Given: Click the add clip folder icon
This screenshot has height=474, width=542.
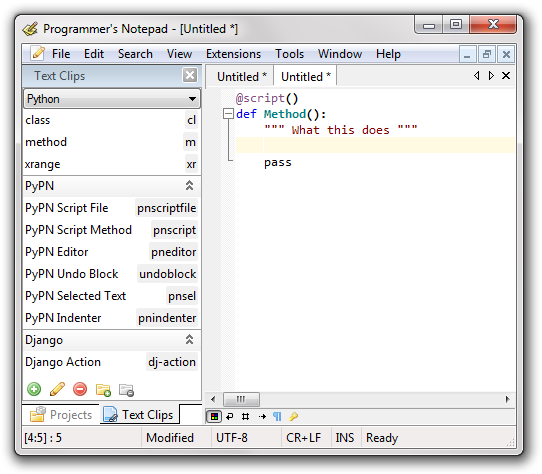Looking at the screenshot, I should click(x=103, y=390).
